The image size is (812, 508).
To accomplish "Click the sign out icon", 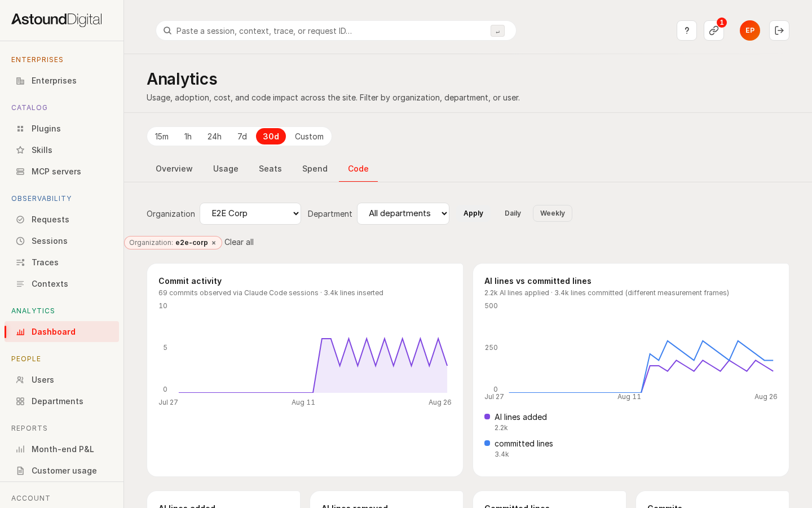I will point(779,30).
